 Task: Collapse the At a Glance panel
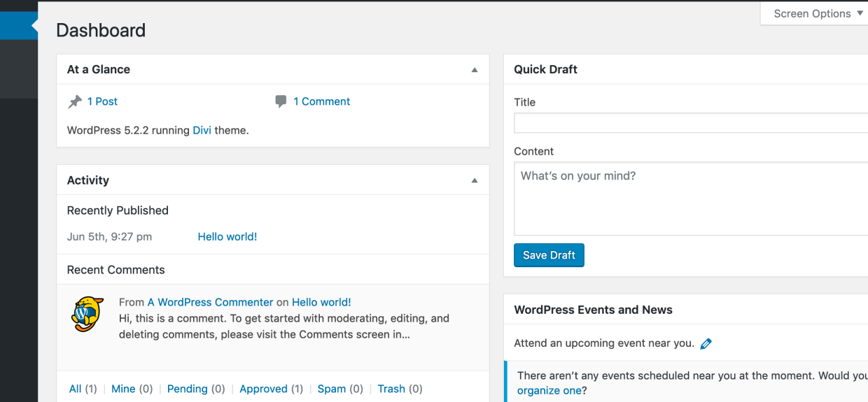475,70
